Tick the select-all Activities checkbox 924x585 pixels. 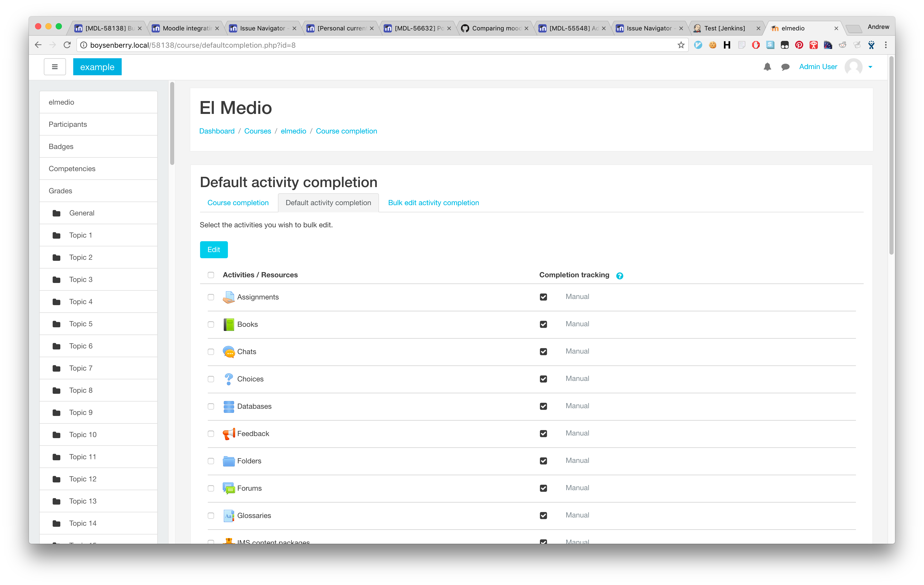coord(211,275)
